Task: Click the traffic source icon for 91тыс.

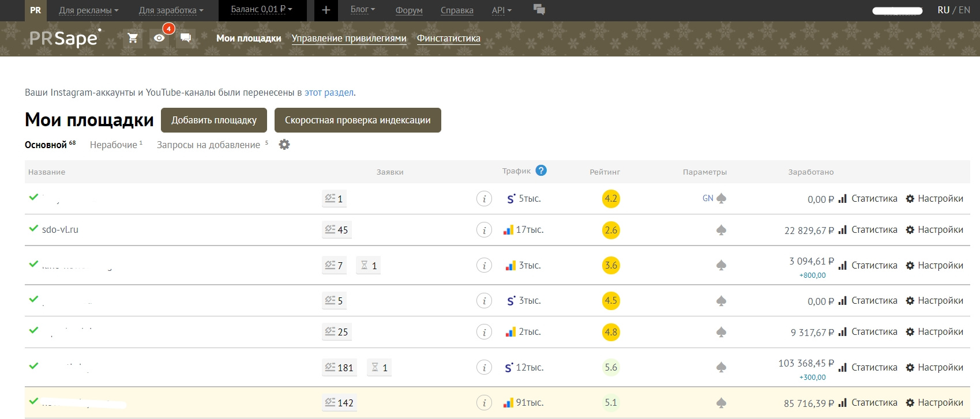Action: point(508,403)
